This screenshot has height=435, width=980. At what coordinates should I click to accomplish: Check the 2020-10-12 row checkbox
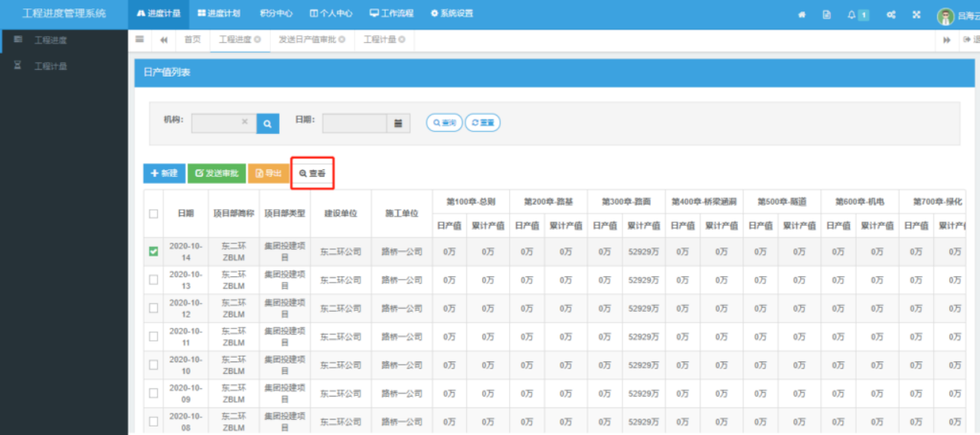153,308
